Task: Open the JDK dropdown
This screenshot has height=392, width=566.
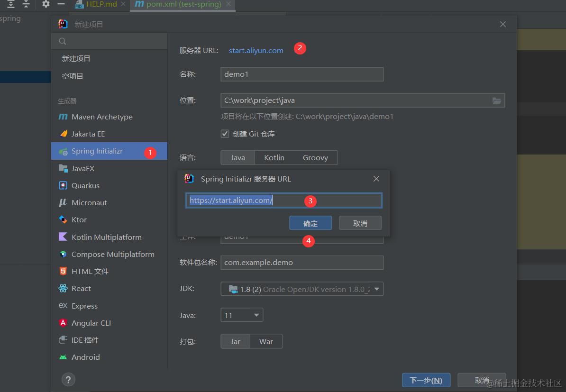Action: click(302, 289)
